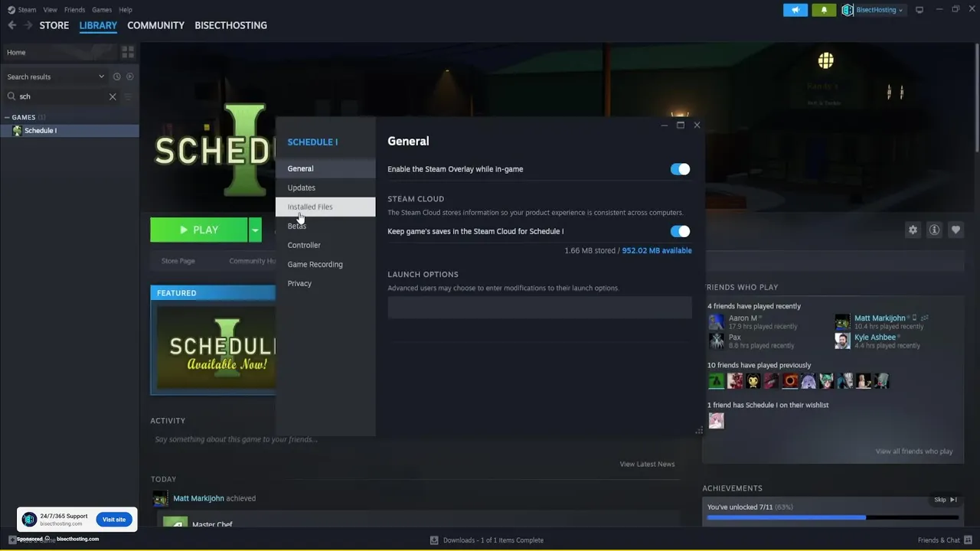The height and width of the screenshot is (551, 980).
Task: Clear the library search with X
Action: click(x=113, y=96)
